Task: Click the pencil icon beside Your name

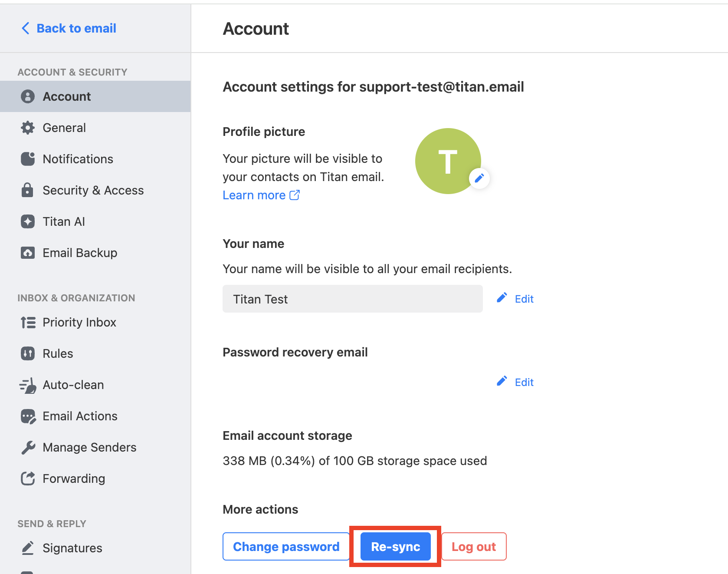Action: (502, 298)
